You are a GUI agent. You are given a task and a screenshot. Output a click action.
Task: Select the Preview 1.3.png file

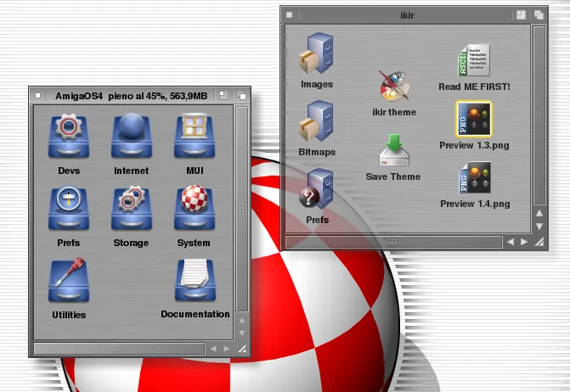click(x=474, y=120)
